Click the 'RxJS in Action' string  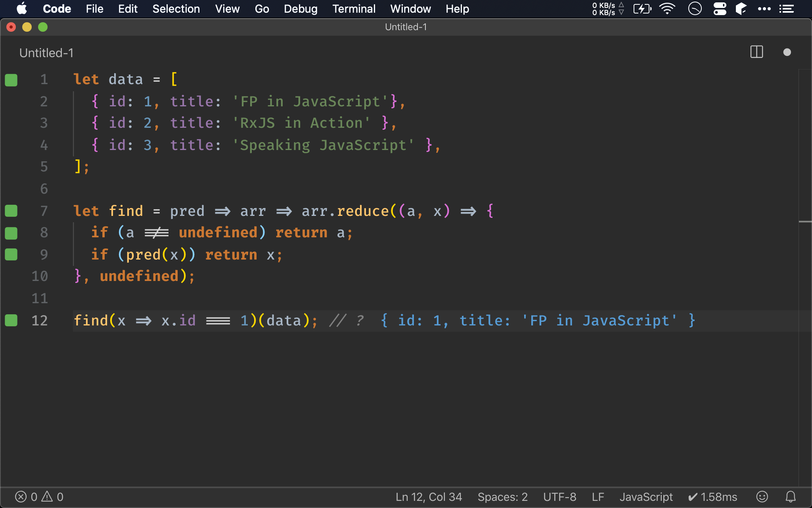(301, 123)
